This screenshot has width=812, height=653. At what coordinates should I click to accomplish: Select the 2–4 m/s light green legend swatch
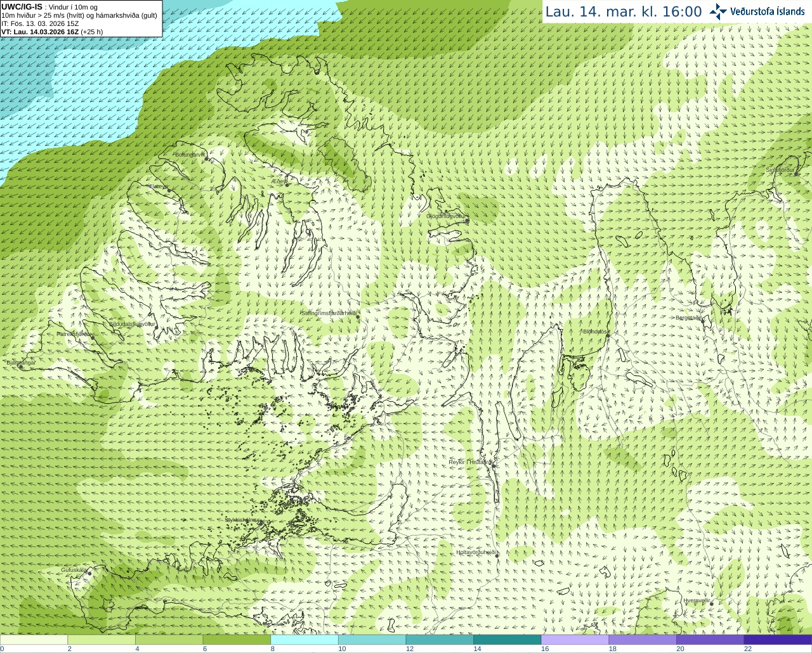click(101, 640)
